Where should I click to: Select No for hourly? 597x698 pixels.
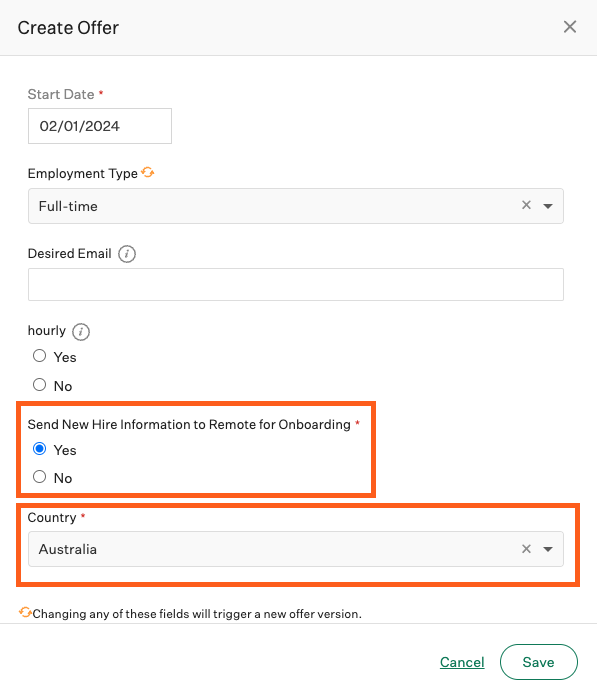pyautogui.click(x=40, y=385)
